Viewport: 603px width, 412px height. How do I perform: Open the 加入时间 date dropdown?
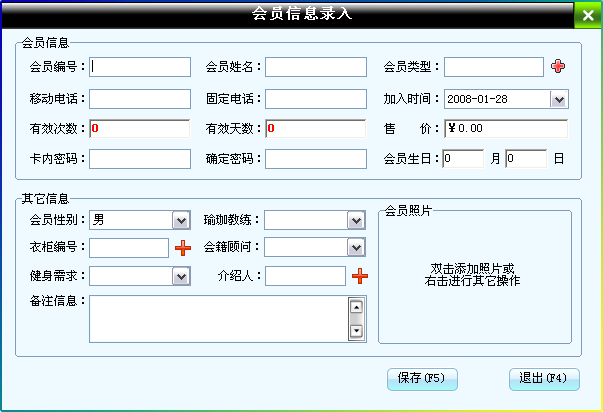click(558, 99)
